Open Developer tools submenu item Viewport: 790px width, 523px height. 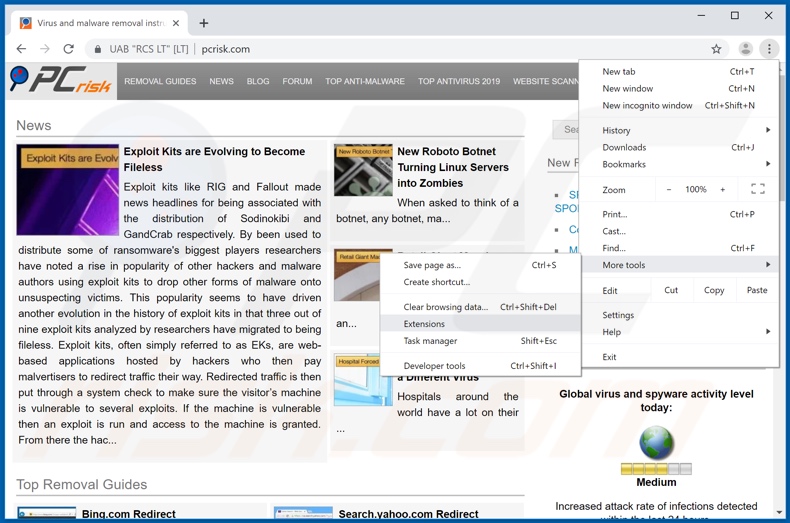(x=480, y=366)
